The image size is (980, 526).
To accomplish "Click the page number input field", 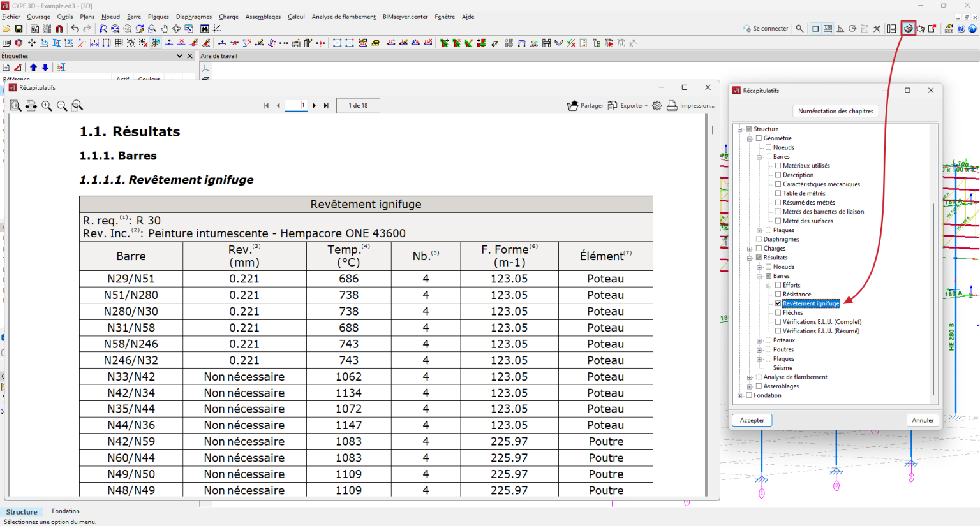I will [x=295, y=106].
